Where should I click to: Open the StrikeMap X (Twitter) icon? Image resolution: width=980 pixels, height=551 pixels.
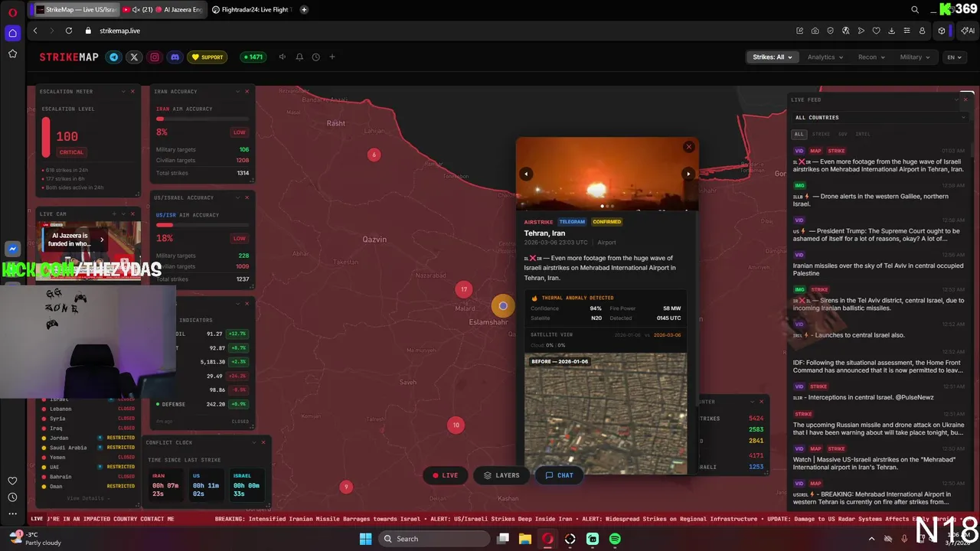(x=134, y=57)
